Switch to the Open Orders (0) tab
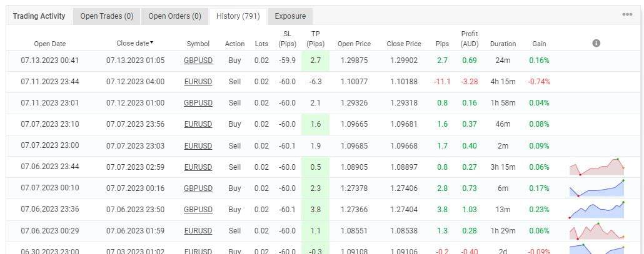The height and width of the screenshot is (254, 644). tap(174, 16)
